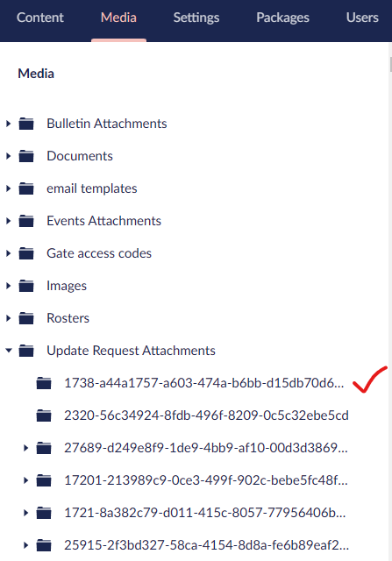Select the 17201-213989c9 folder name
392x561 pixels.
click(x=206, y=480)
